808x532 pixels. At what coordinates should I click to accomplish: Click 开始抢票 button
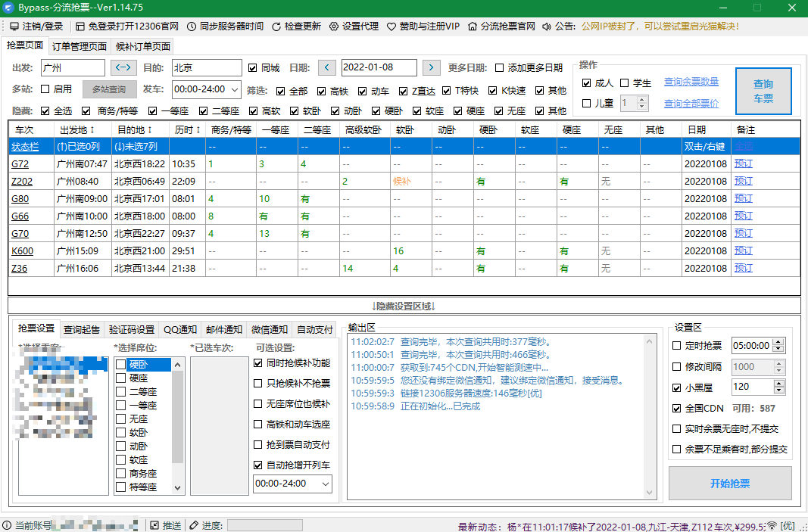[x=730, y=483]
